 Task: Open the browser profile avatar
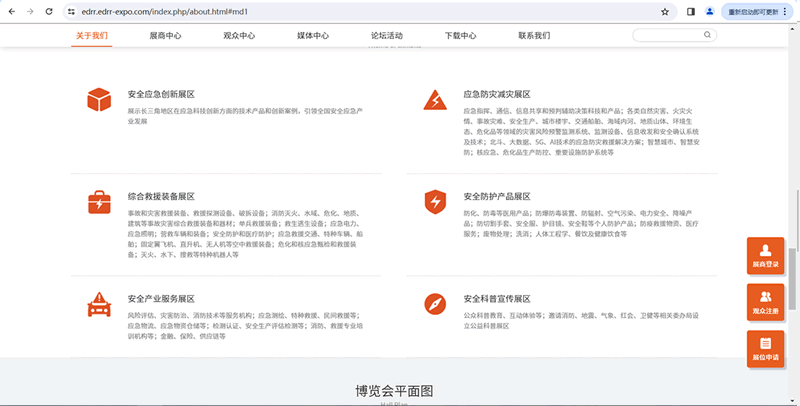tap(710, 11)
